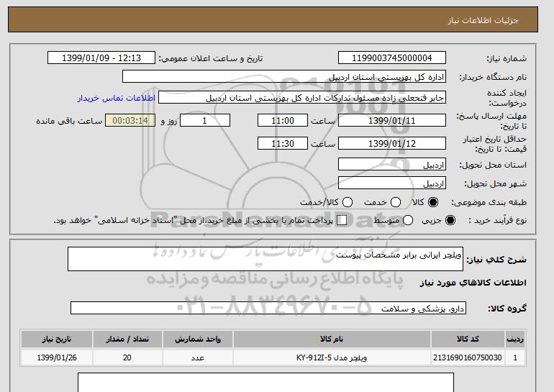Click the delivery city field اردبیل
Viewport: 554px width, 392px height.
(x=392, y=183)
